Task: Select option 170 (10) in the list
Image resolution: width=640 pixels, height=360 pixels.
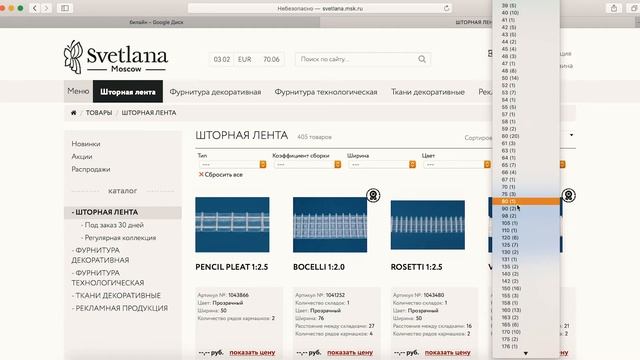Action: 527,332
